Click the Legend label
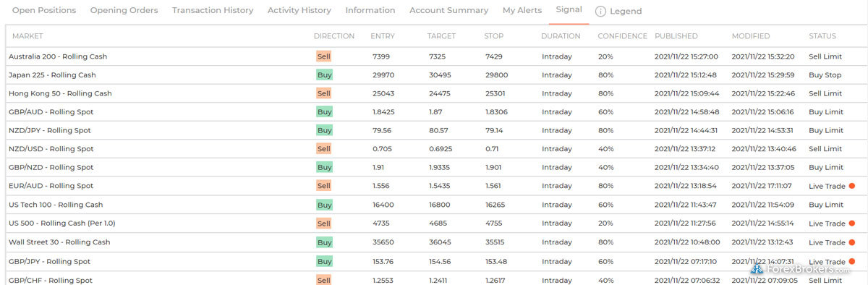The width and height of the screenshot is (868, 285). tap(626, 12)
